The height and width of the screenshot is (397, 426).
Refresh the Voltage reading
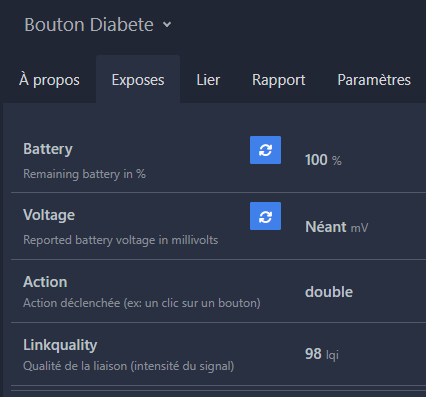click(265, 216)
